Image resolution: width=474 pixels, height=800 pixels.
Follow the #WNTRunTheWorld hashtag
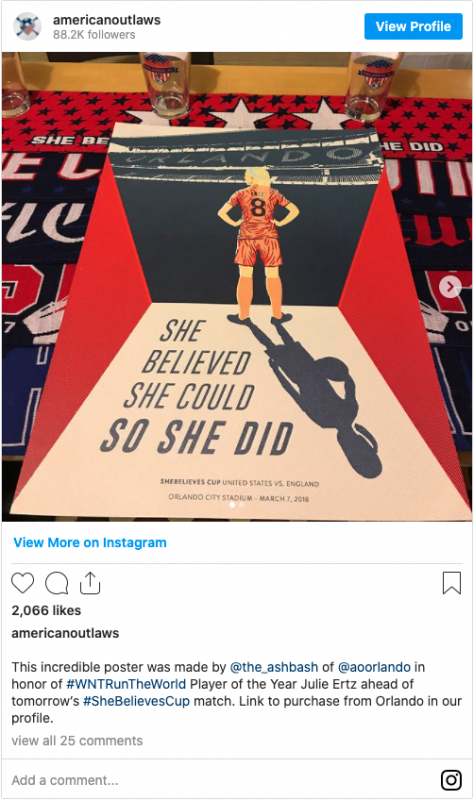tap(126, 684)
